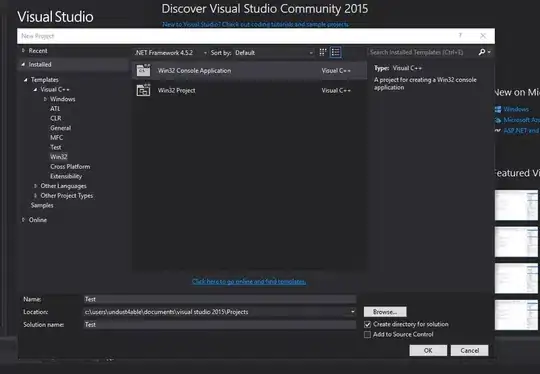Open the online templates link
The width and height of the screenshot is (540, 374).
[x=249, y=281]
